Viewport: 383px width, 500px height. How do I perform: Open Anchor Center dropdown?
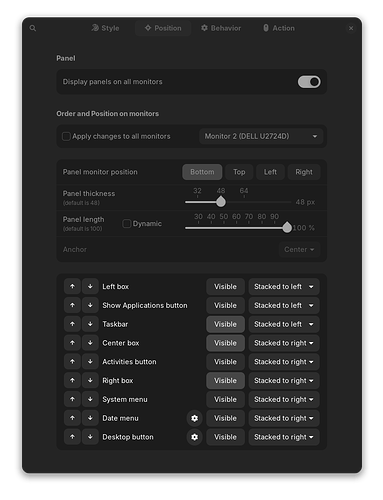[299, 249]
